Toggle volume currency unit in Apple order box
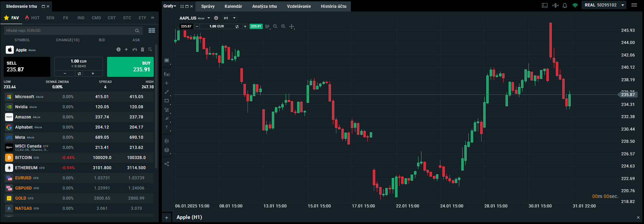Image resolution: width=644 pixels, height=224 pixels. [79, 73]
